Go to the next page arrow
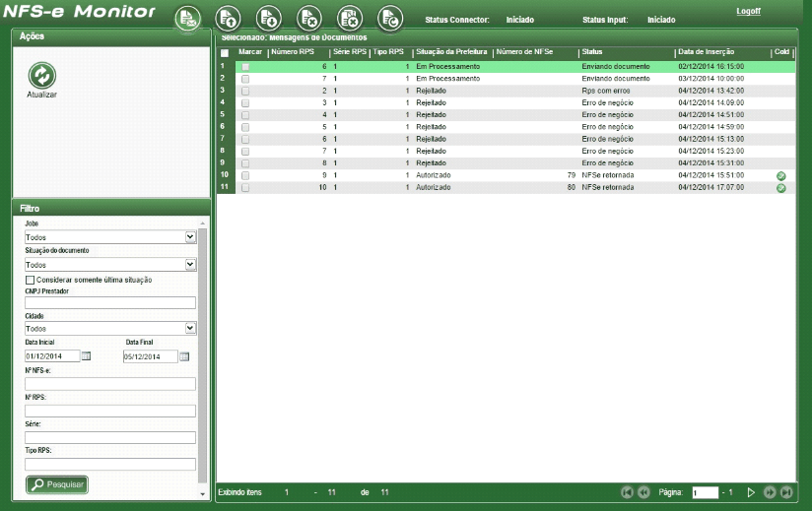This screenshot has width=812, height=511. [751, 492]
